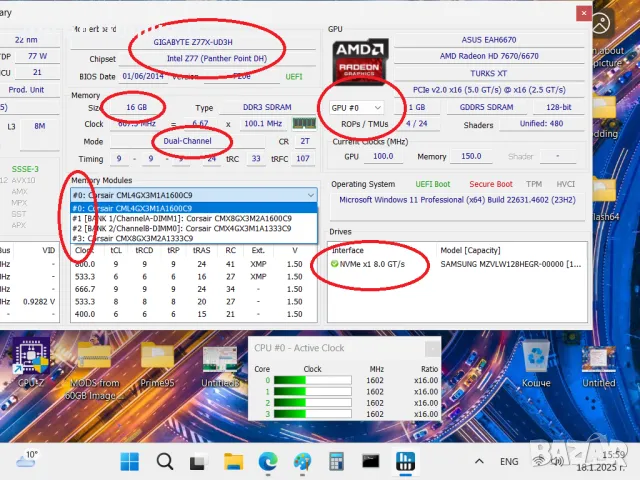The width and height of the screenshot is (640, 480).
Task: Open Calculator from the taskbar
Action: coord(336,462)
